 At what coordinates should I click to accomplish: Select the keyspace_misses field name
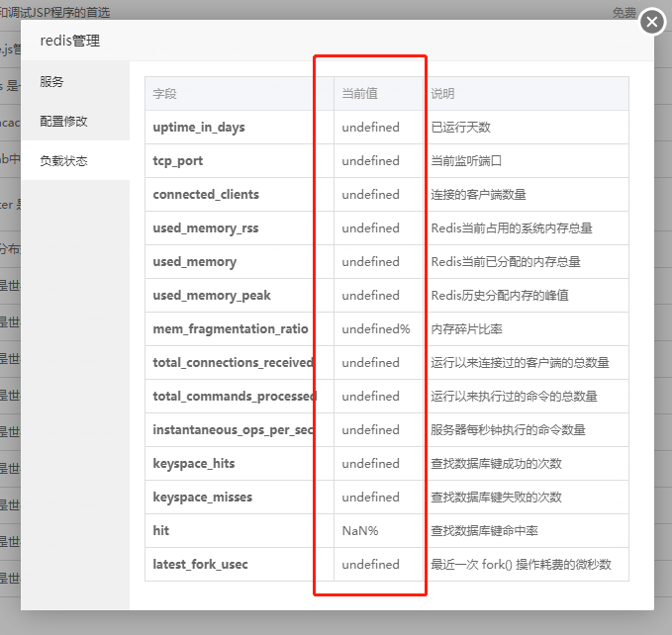pos(203,498)
